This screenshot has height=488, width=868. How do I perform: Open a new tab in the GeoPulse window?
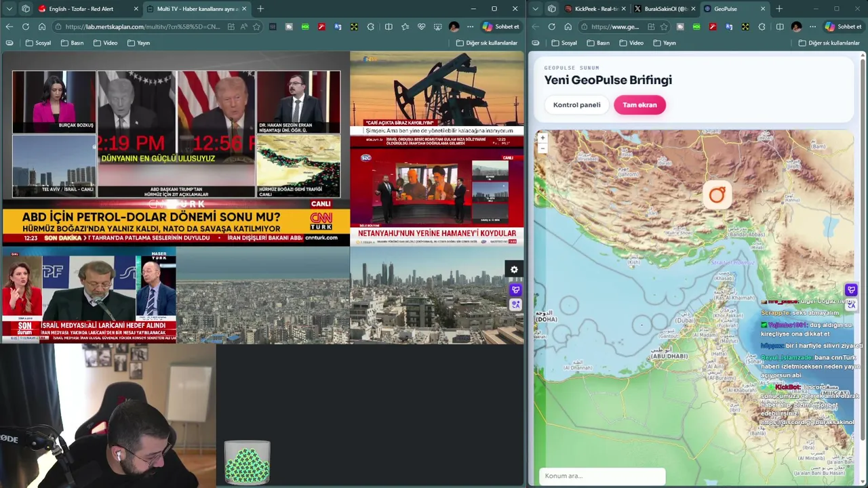[x=779, y=9]
